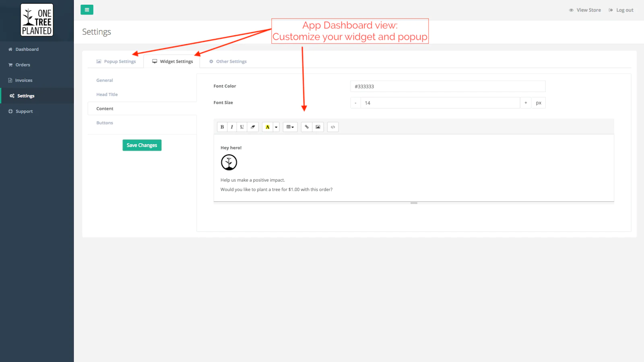The image size is (644, 362).
Task: Click the Font Color input field
Action: [448, 86]
